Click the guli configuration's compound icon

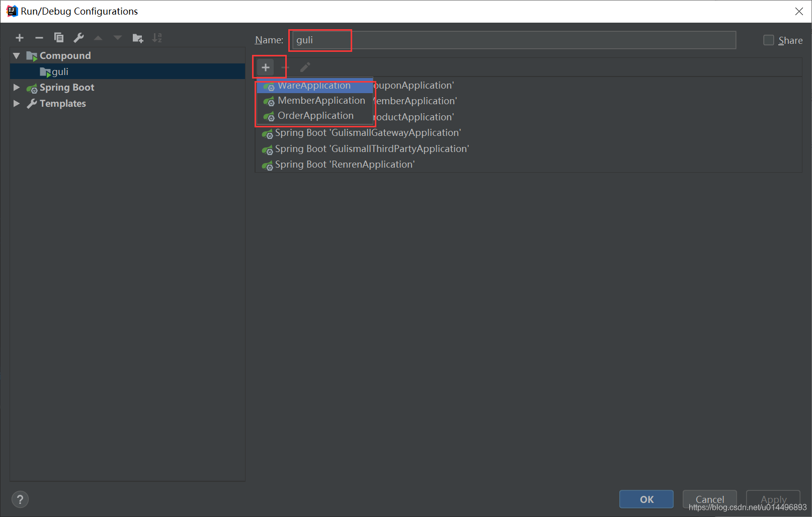pyautogui.click(x=45, y=72)
